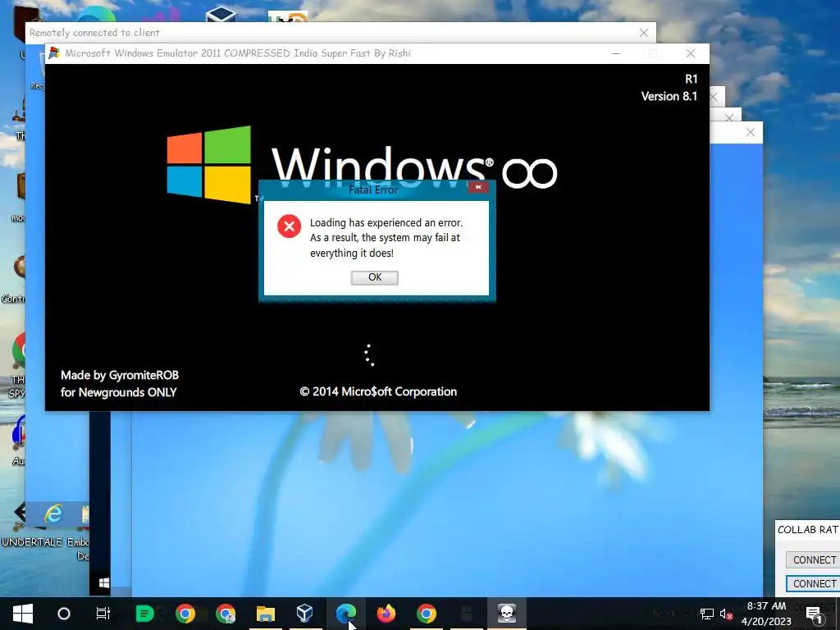Click the top CONNECT button in COLLAB RAT
Screen dimensions: 840x630
point(814,559)
